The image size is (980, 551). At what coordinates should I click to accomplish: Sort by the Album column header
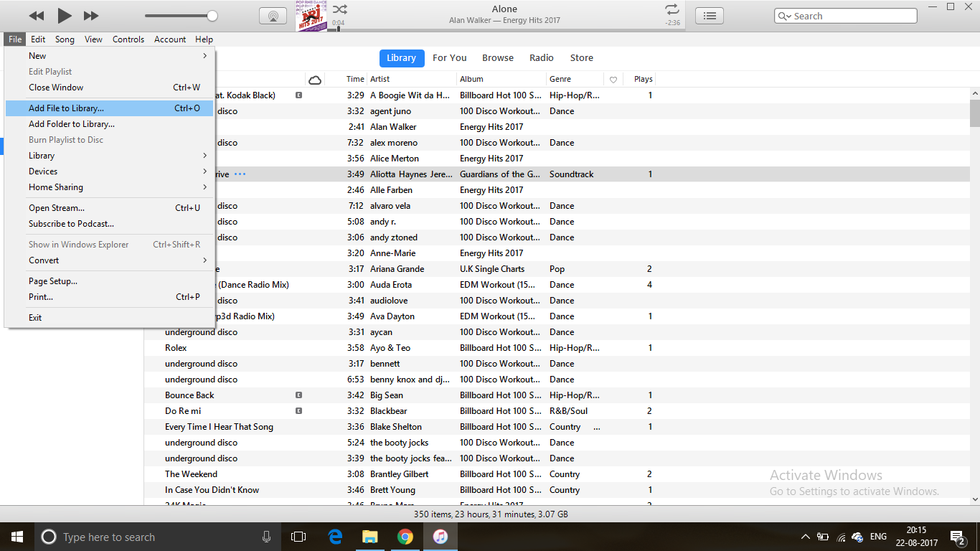click(501, 80)
